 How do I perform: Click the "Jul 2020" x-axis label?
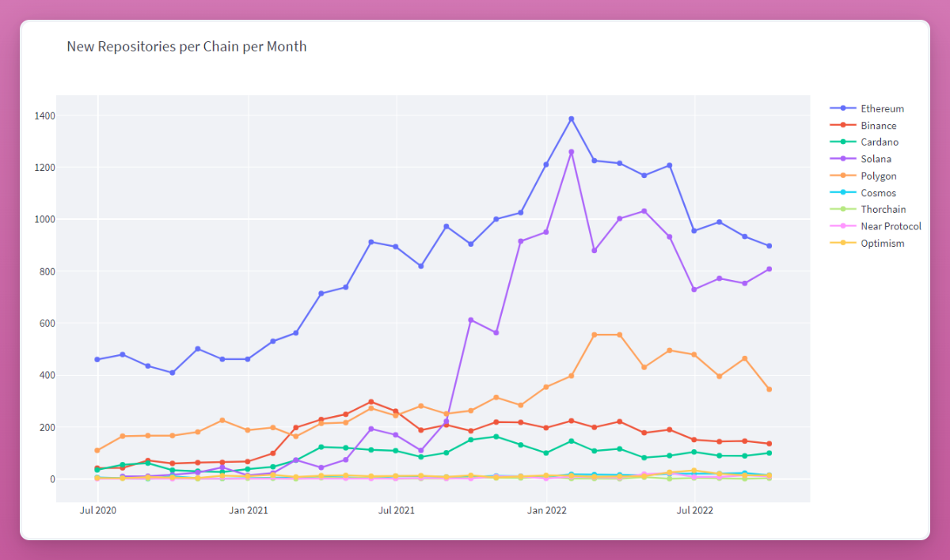[x=97, y=511]
